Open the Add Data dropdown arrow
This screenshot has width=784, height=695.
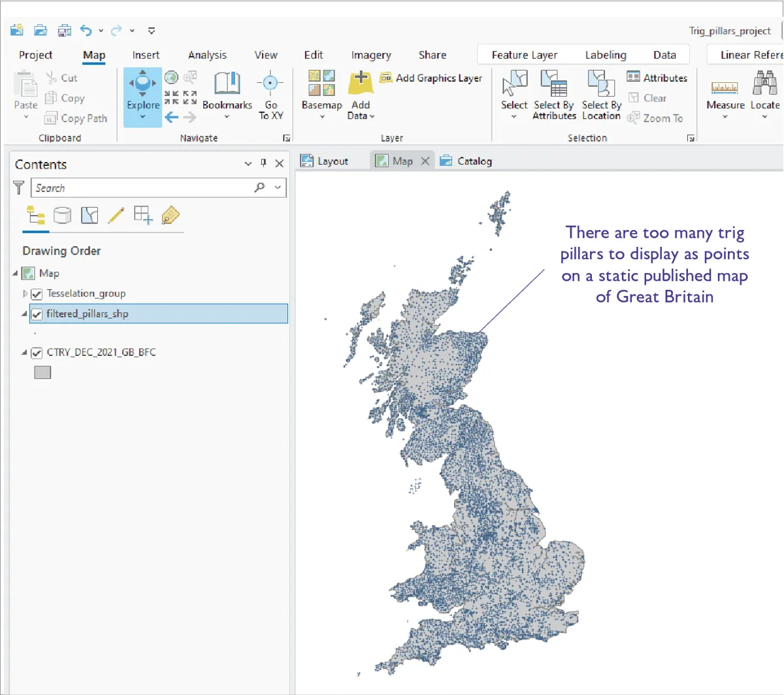[x=372, y=116]
